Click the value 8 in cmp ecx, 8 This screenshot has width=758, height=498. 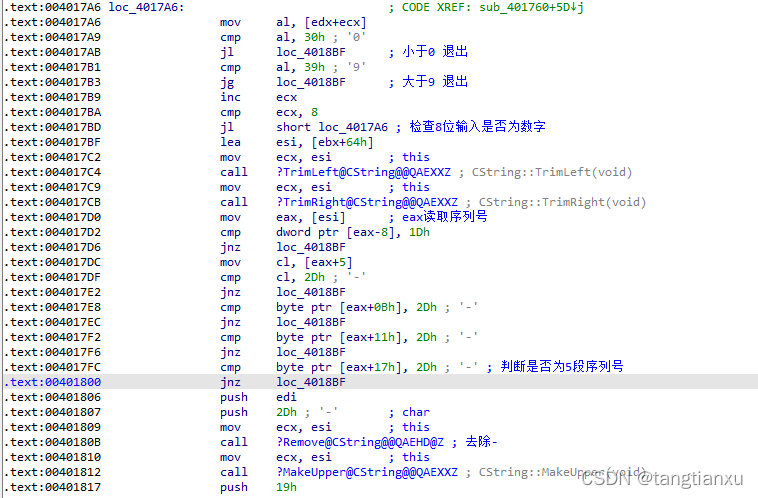click(x=314, y=112)
